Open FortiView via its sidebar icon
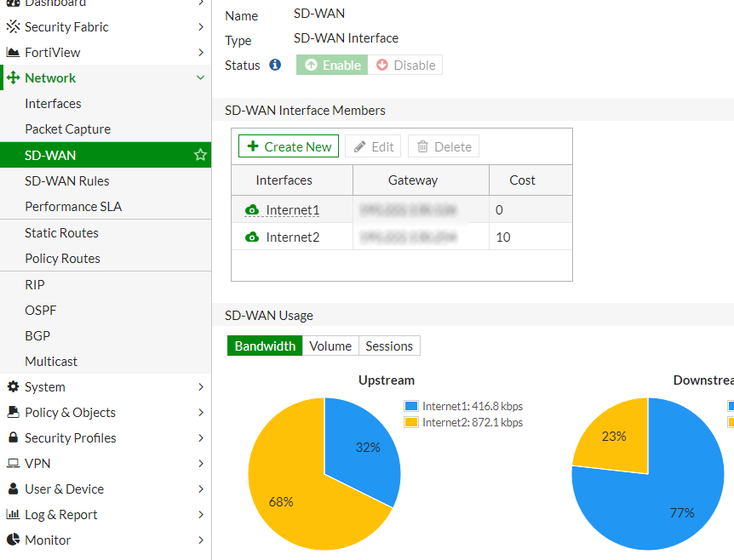This screenshot has width=734, height=560. [14, 52]
